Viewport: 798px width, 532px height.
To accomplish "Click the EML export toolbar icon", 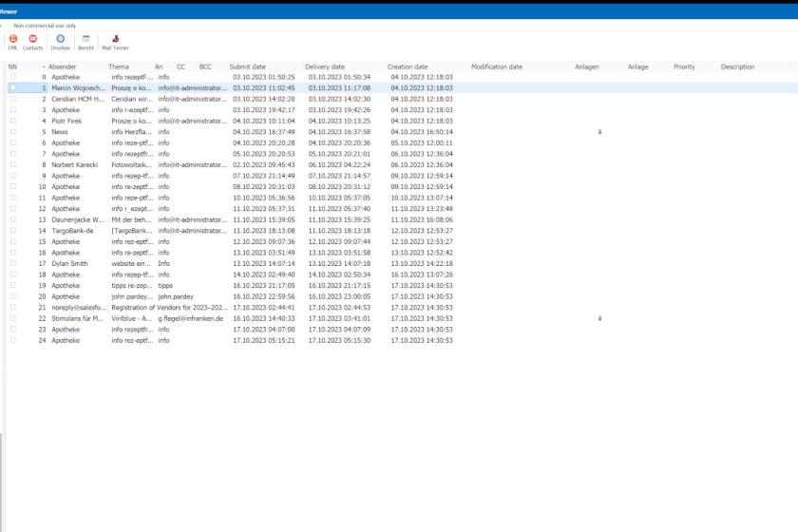I will point(12,42).
